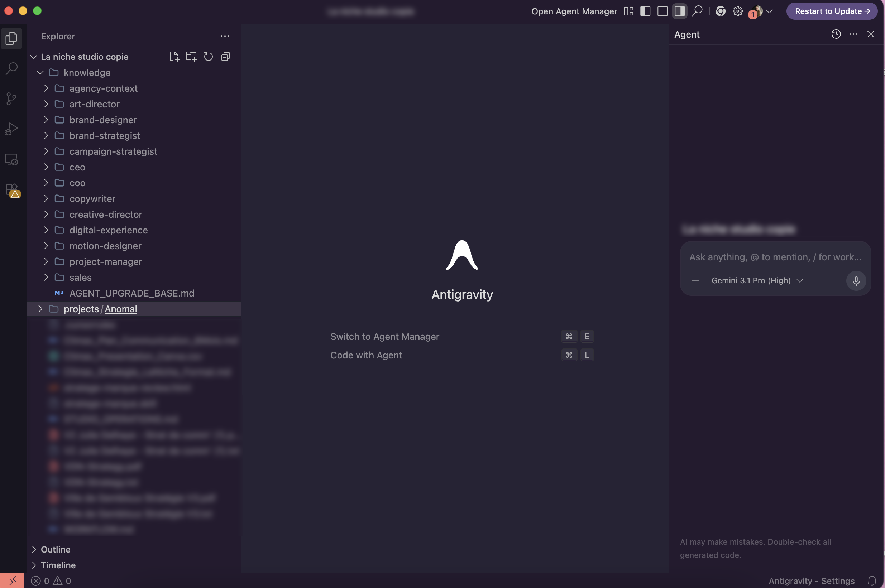Click the Restart to Update button
The height and width of the screenshot is (588, 885).
[x=832, y=11]
